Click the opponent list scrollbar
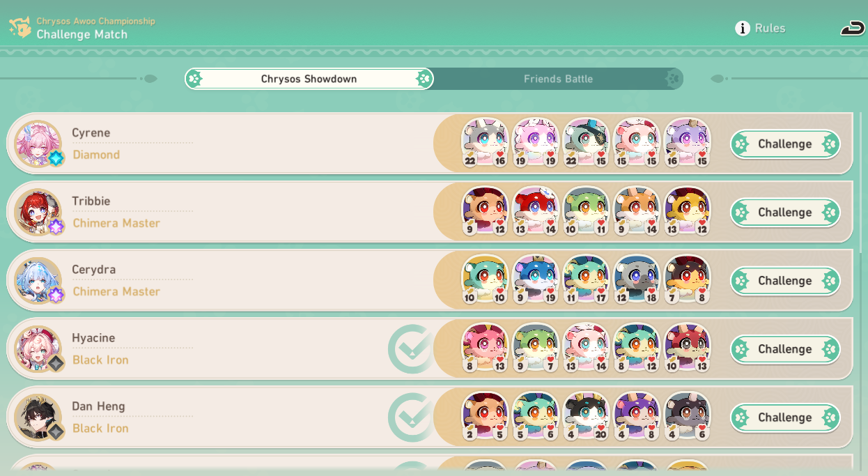Screen dimensions: 868x476 click(862, 183)
